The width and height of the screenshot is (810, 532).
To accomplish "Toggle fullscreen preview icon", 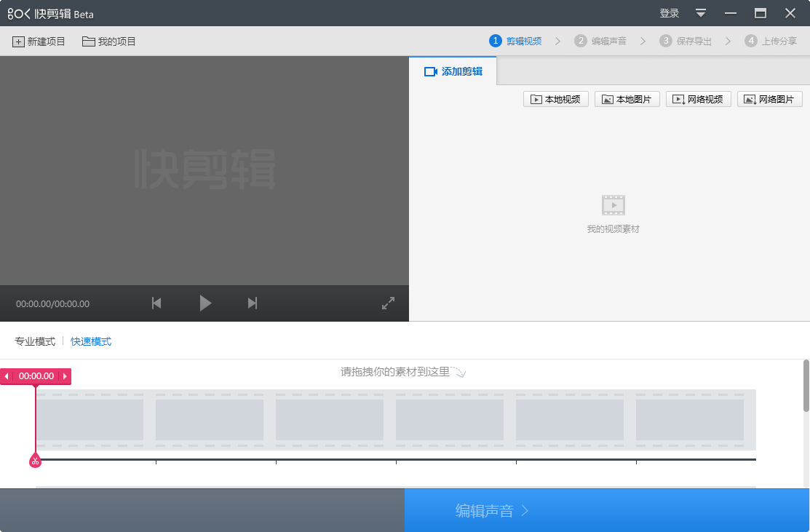I will click(x=388, y=303).
